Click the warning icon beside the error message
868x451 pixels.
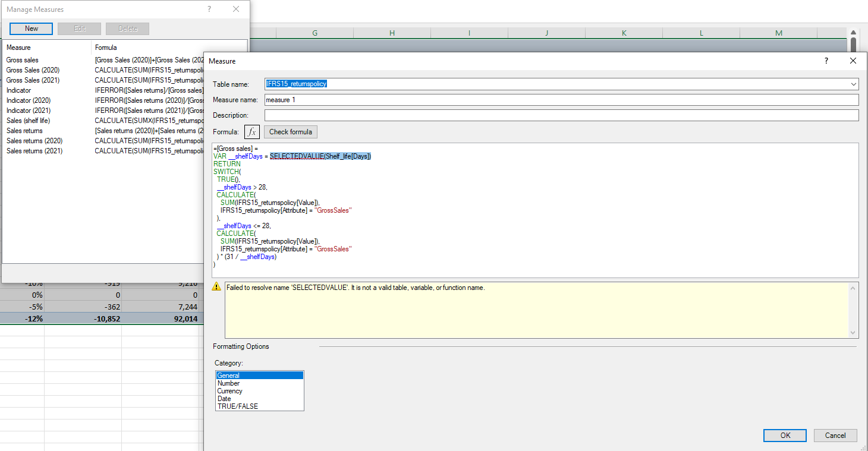tap(217, 287)
